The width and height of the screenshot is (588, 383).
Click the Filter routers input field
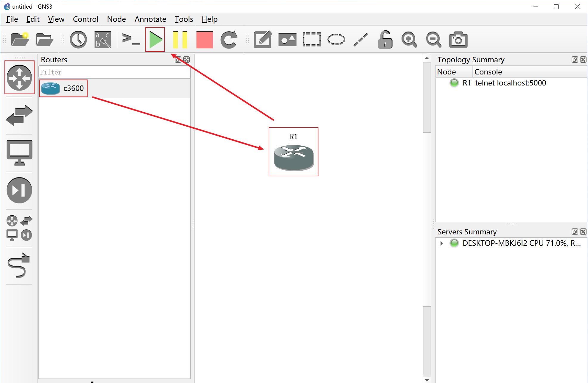pos(114,72)
